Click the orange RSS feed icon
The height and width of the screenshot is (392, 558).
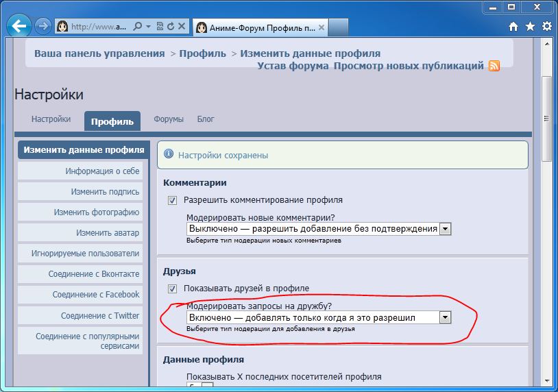coord(494,66)
